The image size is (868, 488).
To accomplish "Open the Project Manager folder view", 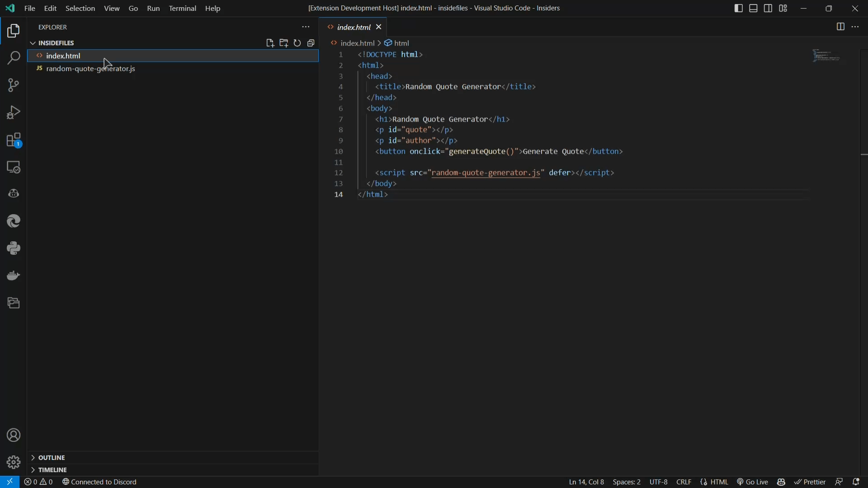I will [14, 303].
